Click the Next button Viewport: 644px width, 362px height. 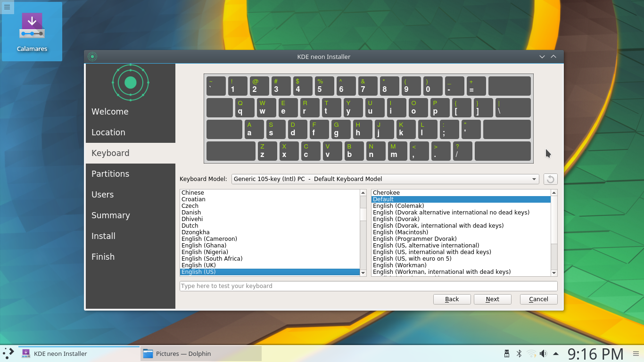493,299
